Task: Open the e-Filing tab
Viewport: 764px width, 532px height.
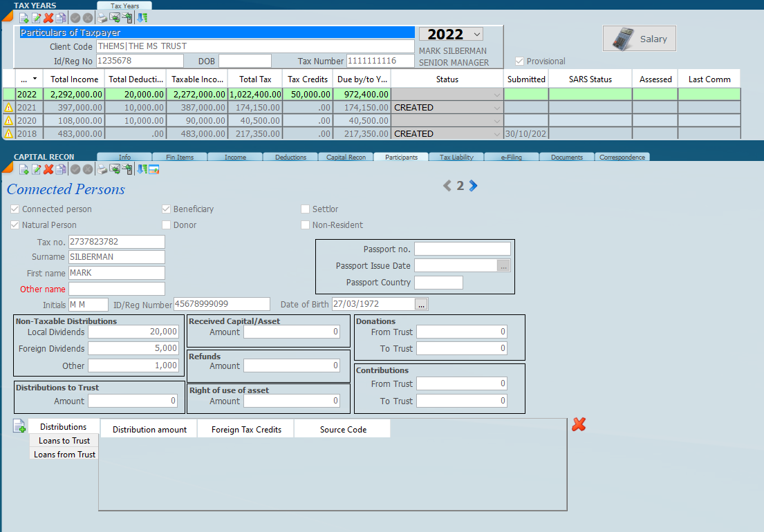Action: pyautogui.click(x=511, y=157)
